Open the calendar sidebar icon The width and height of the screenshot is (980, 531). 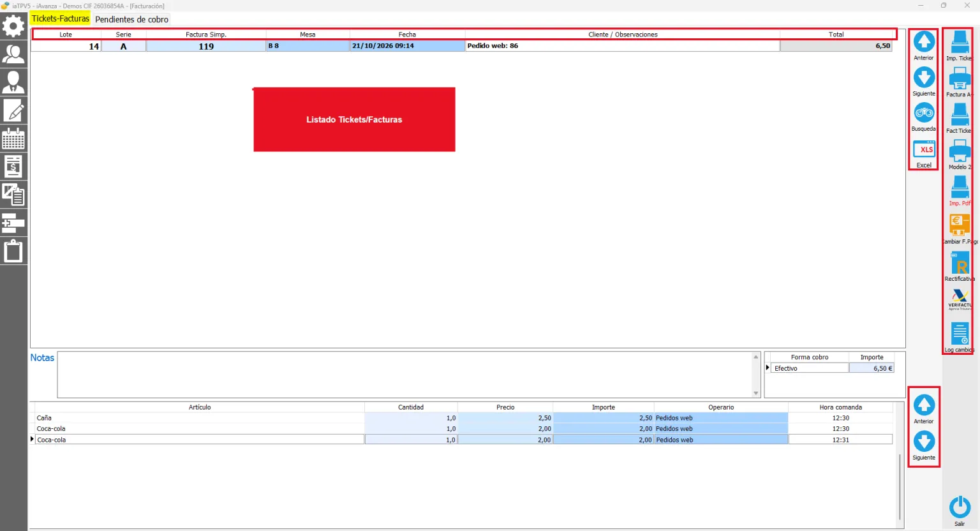coord(13,138)
